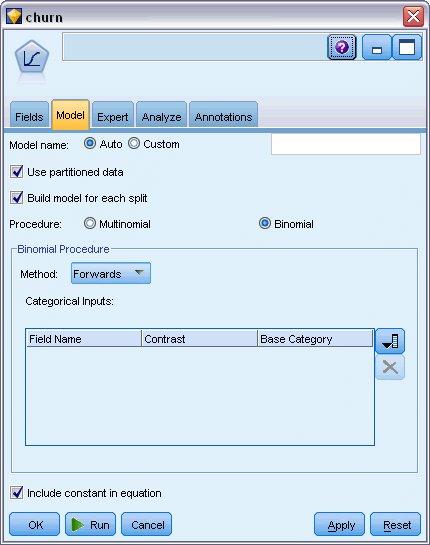Open the categorical field picker icon
This screenshot has width=430, height=545.
tap(390, 341)
